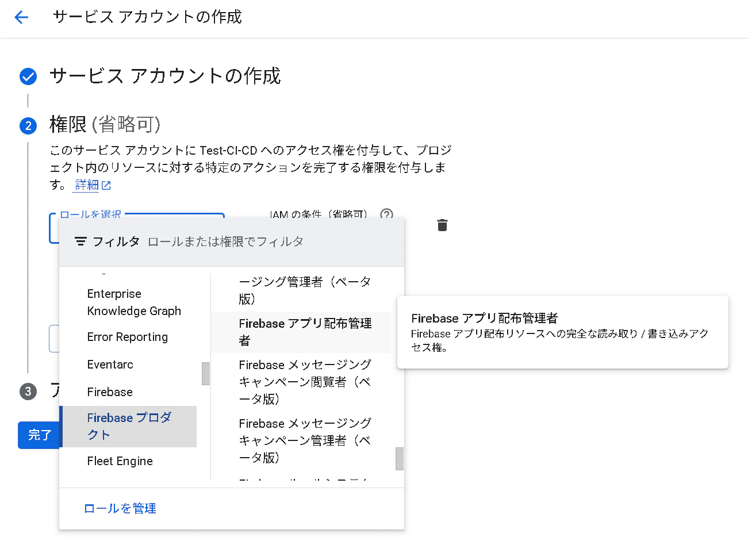Click the role list scrollbar thumb
Image resolution: width=748 pixels, height=560 pixels.
tap(400, 459)
